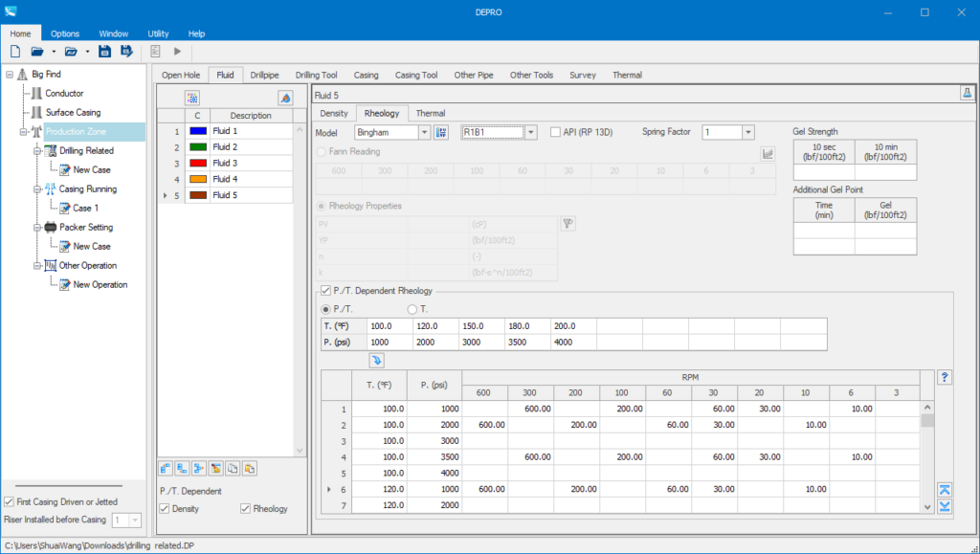
Task: Click the add-row-below icon under fluid list
Action: [x=182, y=469]
